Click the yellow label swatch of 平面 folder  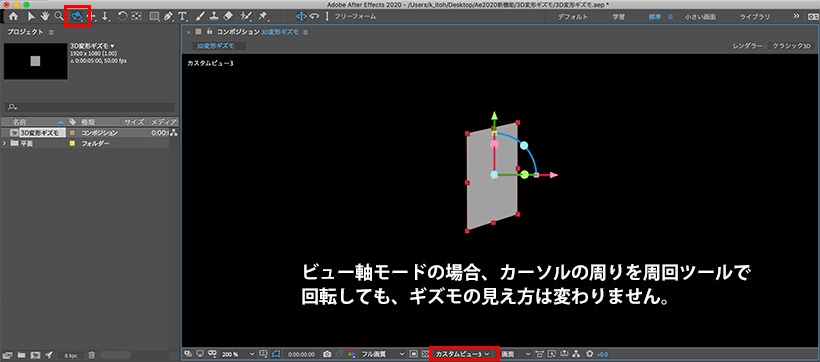point(72,143)
